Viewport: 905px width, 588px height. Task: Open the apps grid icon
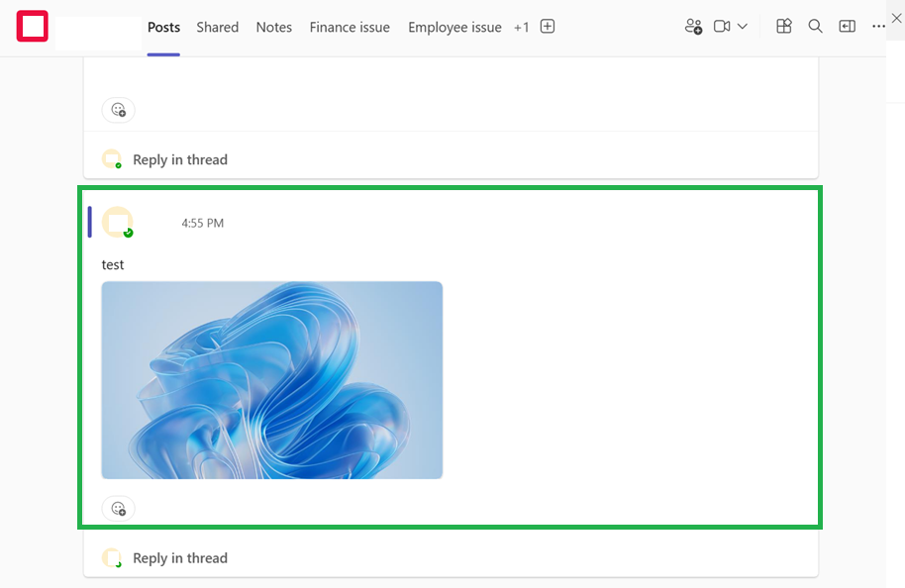pyautogui.click(x=784, y=26)
